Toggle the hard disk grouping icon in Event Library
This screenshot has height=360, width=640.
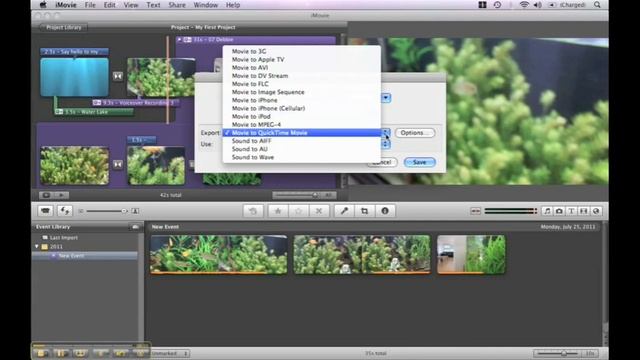[x=135, y=227]
